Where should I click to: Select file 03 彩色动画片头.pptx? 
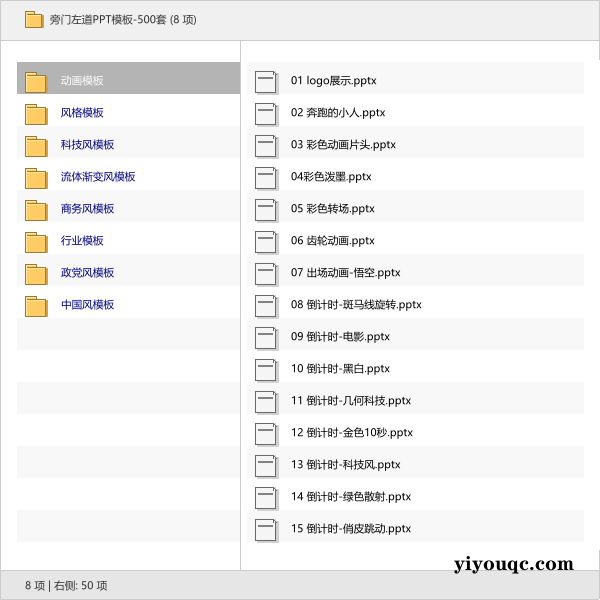point(343,145)
